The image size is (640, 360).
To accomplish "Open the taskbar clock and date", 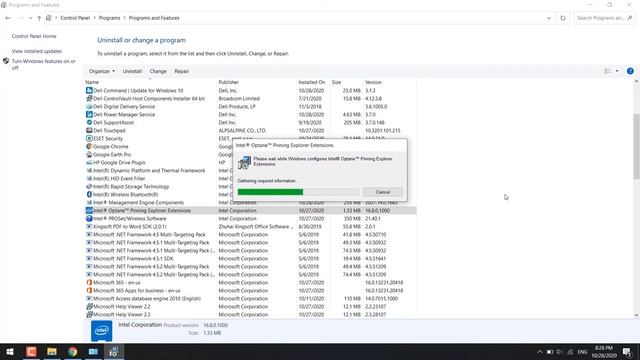I will tap(604, 352).
